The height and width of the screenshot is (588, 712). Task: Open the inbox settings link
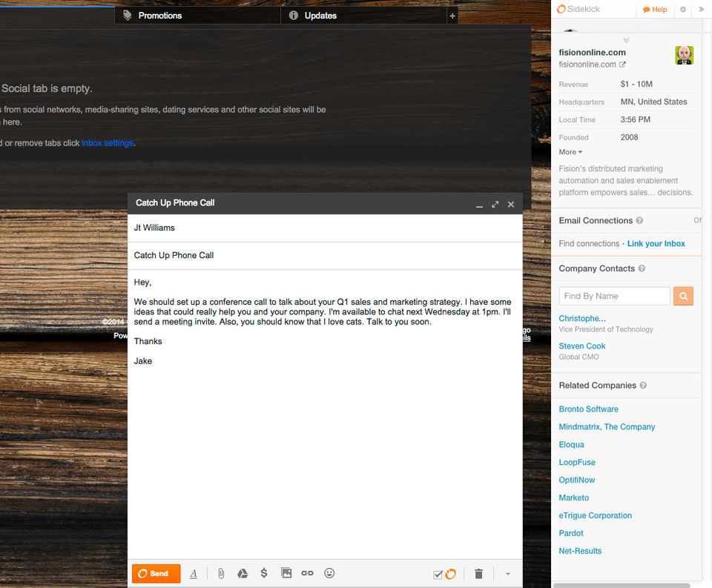click(108, 143)
